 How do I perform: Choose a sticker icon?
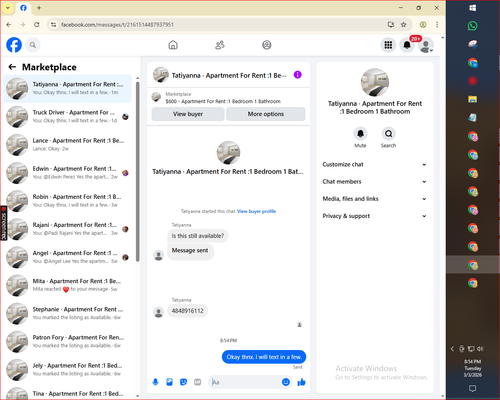tap(184, 382)
